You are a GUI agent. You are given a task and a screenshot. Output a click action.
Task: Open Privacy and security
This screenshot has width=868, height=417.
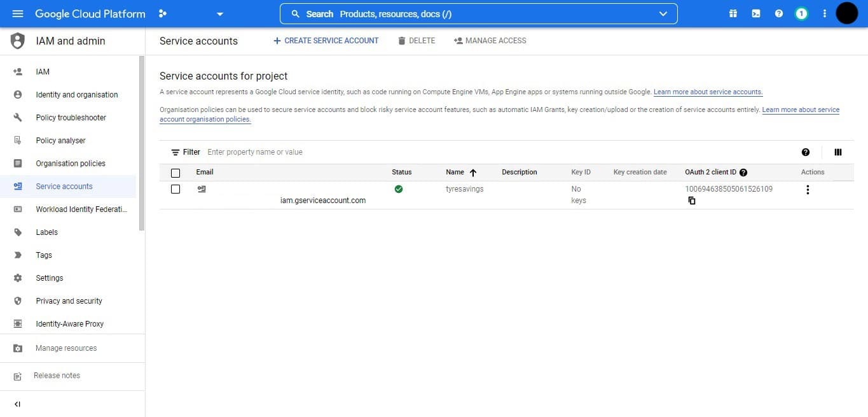tap(68, 301)
